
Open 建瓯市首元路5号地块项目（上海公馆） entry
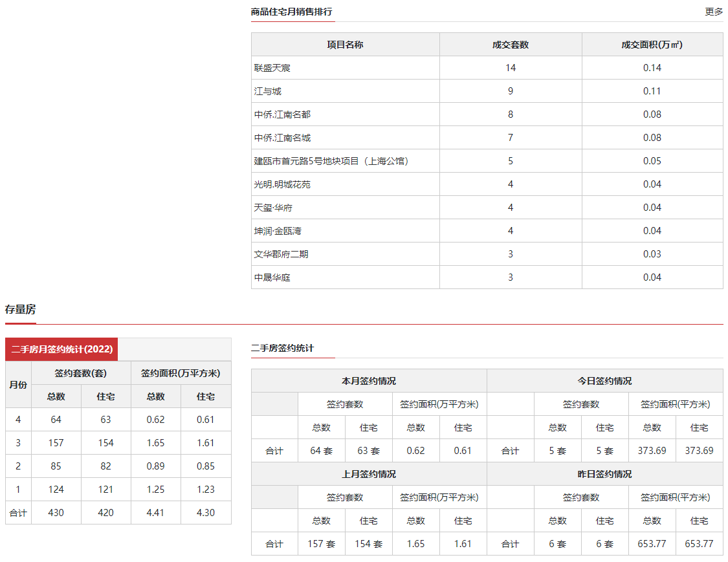(331, 161)
